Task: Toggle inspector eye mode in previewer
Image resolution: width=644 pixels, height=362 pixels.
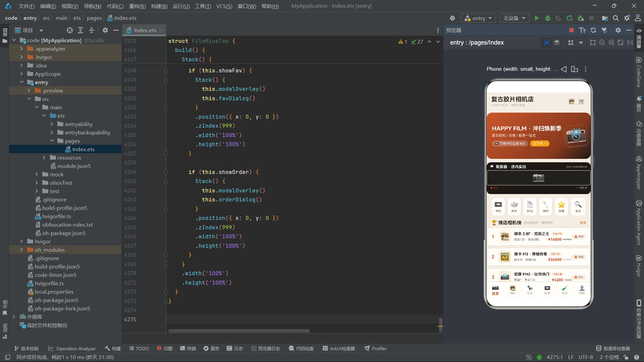Action: (x=547, y=43)
